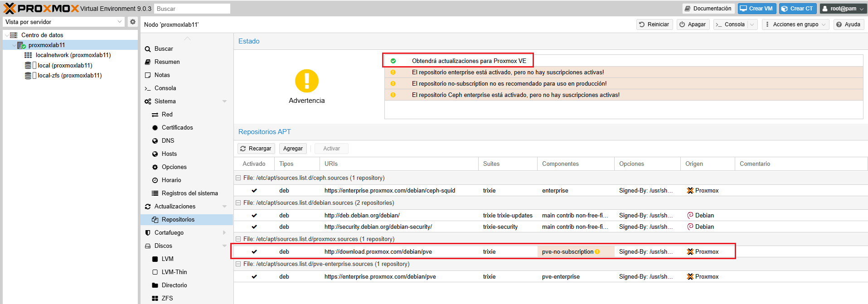Viewport: 868px width, 304px height.
Task: Click the Resumen book icon
Action: [148, 62]
